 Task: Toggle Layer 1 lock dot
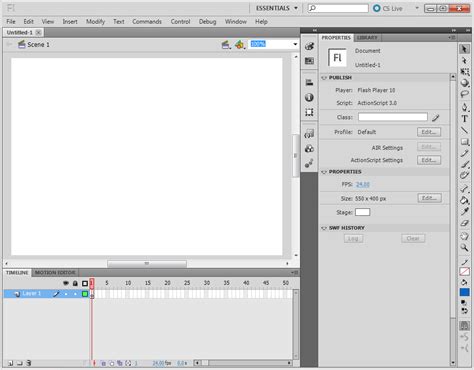click(x=75, y=294)
